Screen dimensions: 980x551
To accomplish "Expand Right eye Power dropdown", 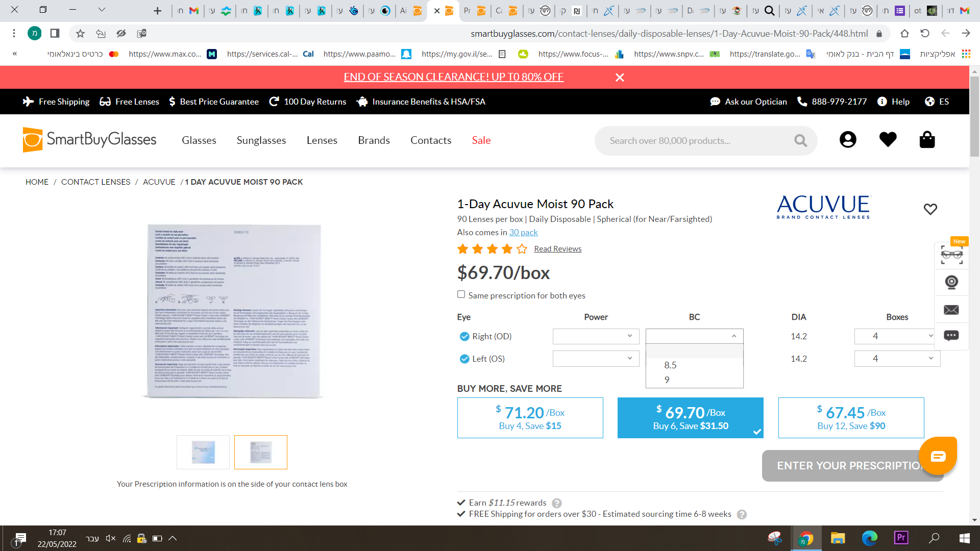I will click(x=596, y=336).
